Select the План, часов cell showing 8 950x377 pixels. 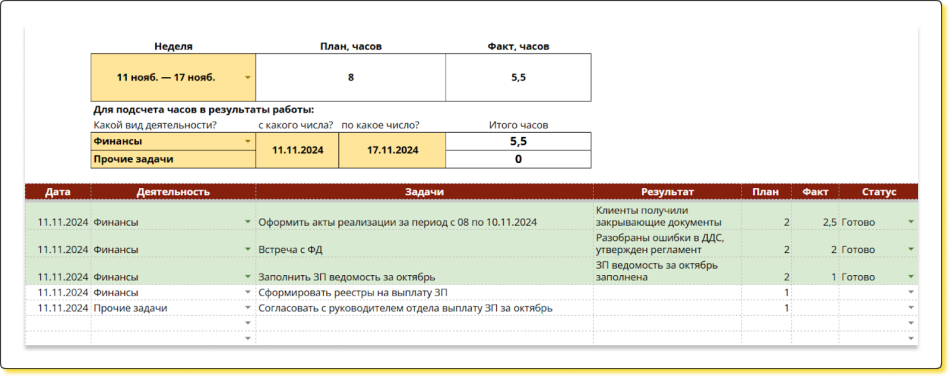[351, 78]
